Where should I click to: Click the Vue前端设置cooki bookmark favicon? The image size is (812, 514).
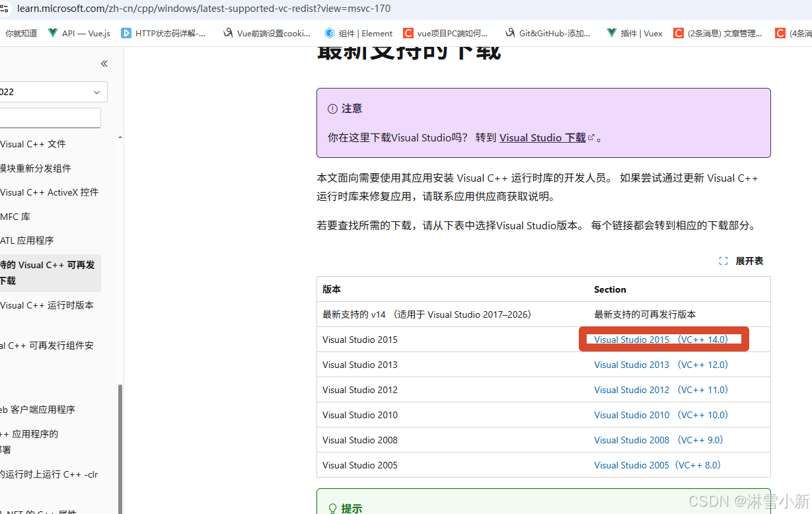point(228,33)
